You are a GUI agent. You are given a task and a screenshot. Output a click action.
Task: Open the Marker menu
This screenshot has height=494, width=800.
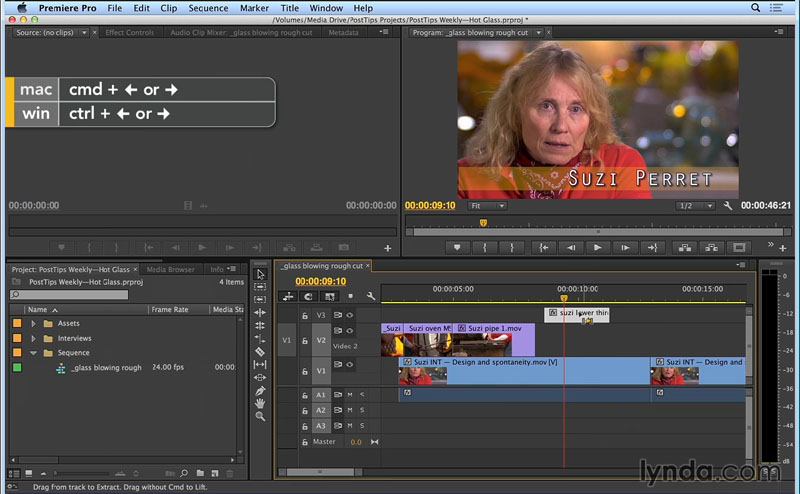tap(254, 8)
